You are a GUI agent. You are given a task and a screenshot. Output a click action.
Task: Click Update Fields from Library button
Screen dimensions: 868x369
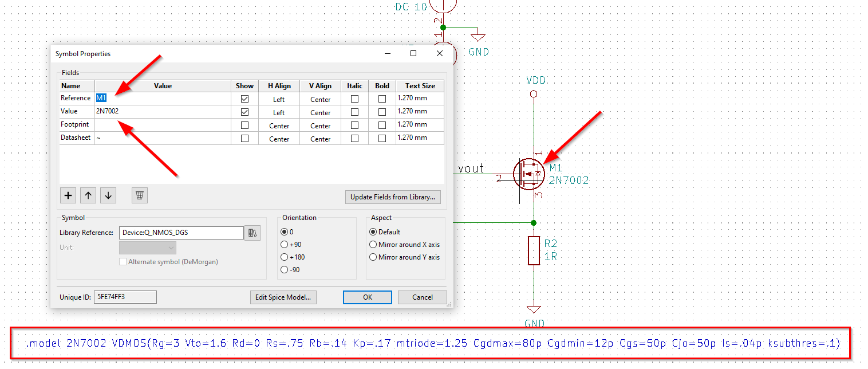tap(392, 197)
